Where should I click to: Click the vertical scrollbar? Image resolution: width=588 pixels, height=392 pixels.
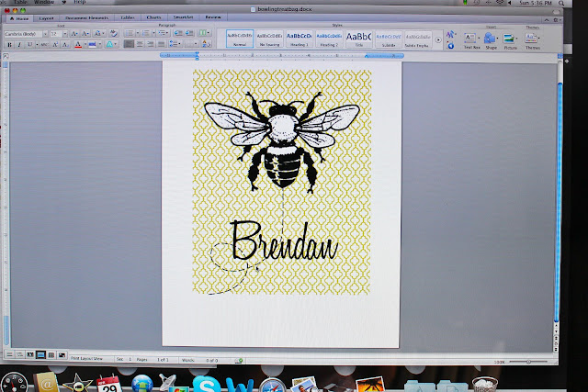pyautogui.click(x=560, y=202)
